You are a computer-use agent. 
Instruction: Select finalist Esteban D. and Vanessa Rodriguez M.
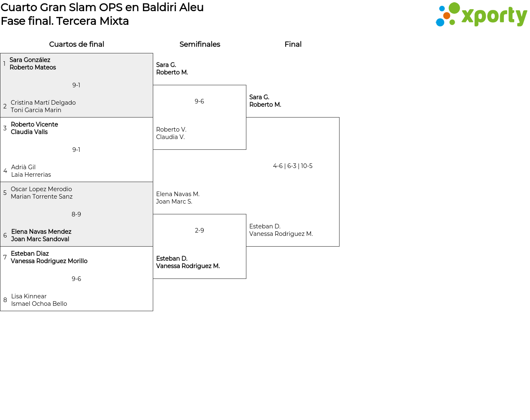click(281, 230)
